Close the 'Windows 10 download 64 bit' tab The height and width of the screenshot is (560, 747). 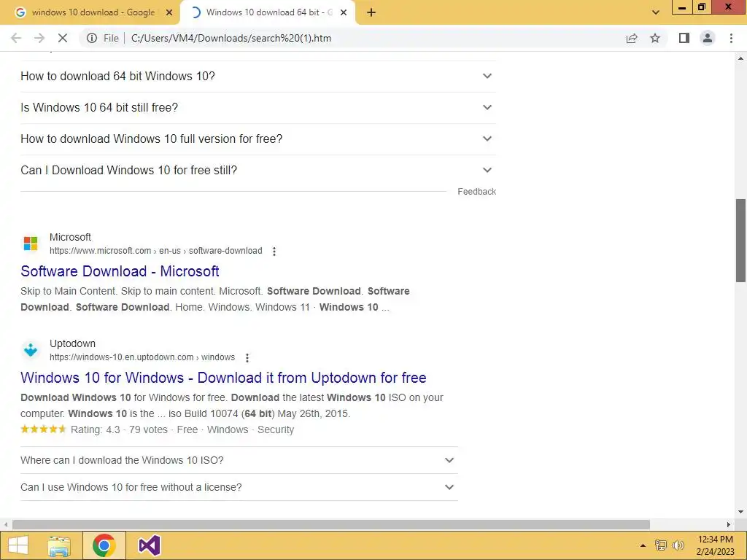344,13
